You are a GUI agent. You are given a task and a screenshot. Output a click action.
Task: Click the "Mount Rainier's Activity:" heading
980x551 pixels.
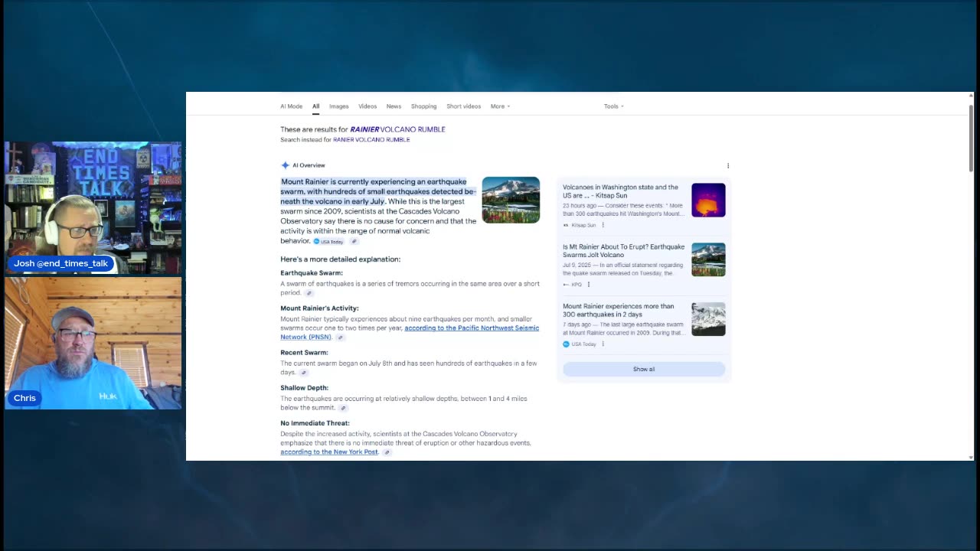click(x=319, y=308)
